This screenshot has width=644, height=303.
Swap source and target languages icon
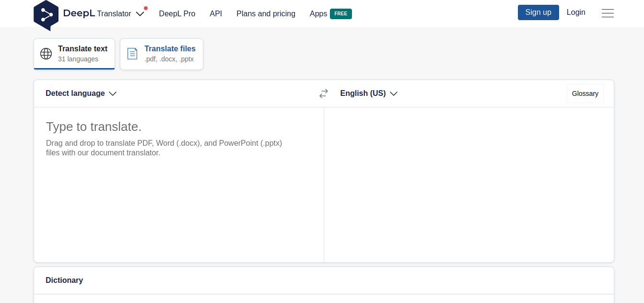324,93
